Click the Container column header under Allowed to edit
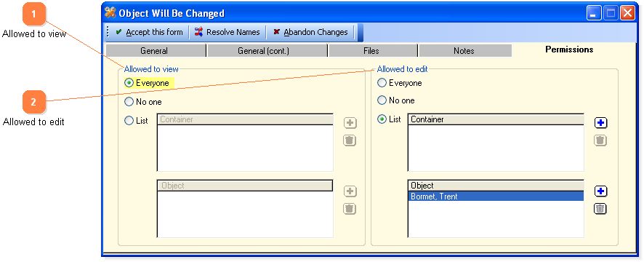The image size is (644, 262). [496, 119]
